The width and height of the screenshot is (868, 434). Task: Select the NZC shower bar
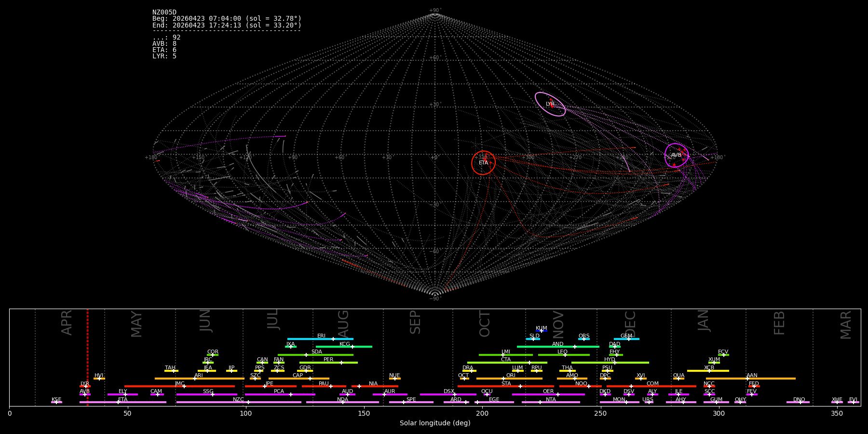[239, 402]
